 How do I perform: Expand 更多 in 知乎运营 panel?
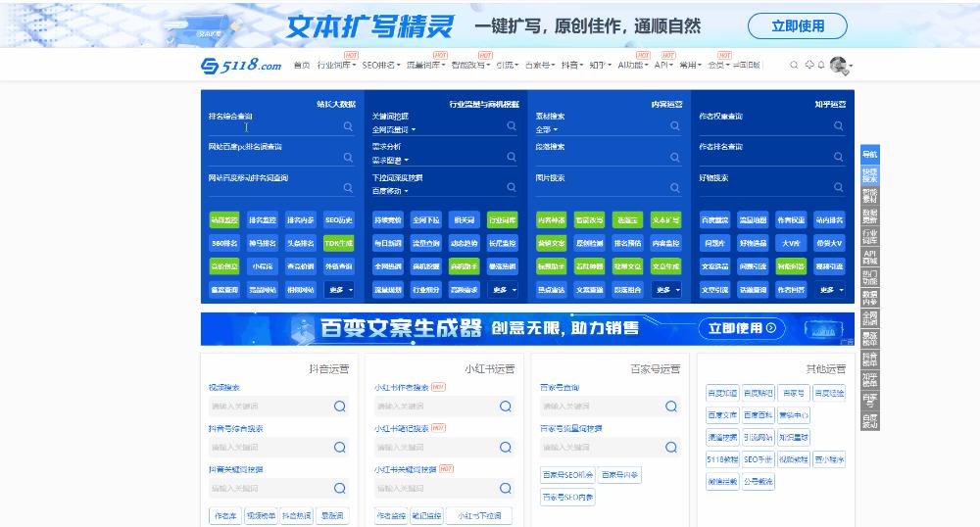[830, 290]
